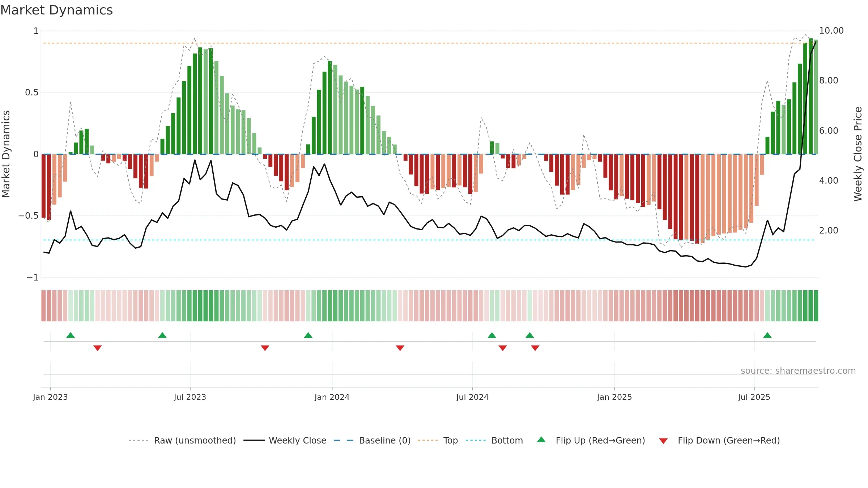Click the Jan 2024 x-axis label
This screenshot has width=868, height=488.
(332, 397)
